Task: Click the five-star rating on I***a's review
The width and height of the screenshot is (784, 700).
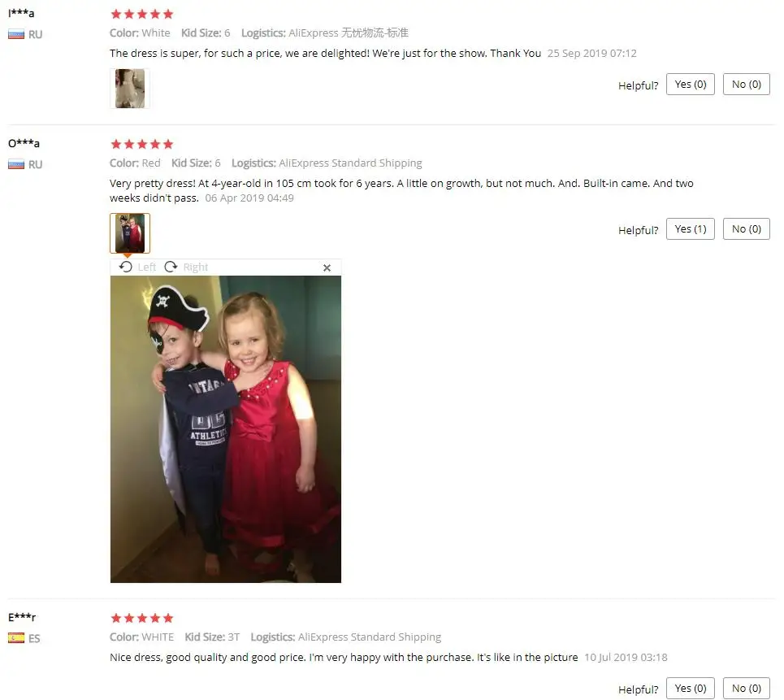Action: click(142, 14)
